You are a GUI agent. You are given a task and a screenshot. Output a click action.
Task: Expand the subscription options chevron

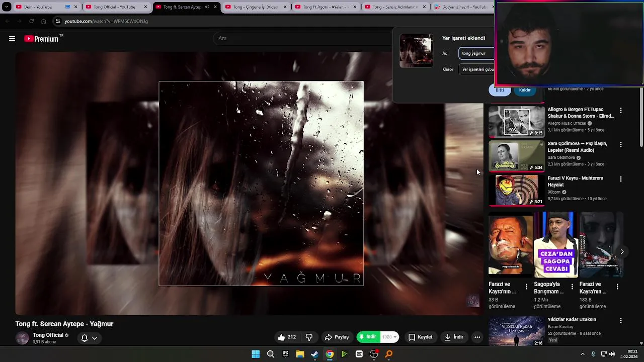[94, 338]
